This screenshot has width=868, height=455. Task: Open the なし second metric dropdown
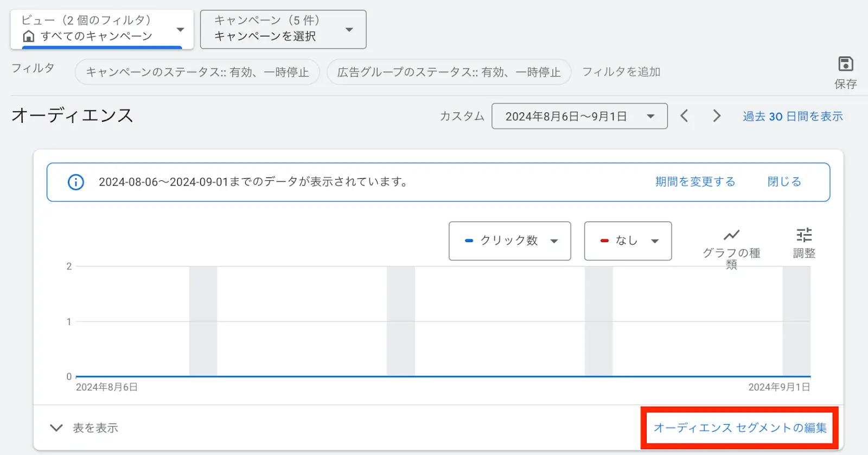[628, 241]
